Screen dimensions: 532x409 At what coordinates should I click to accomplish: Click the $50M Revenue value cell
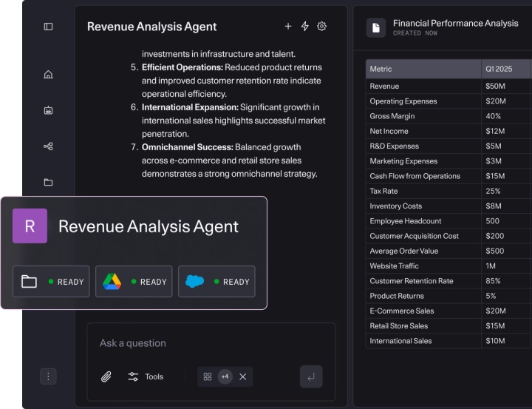coord(495,87)
